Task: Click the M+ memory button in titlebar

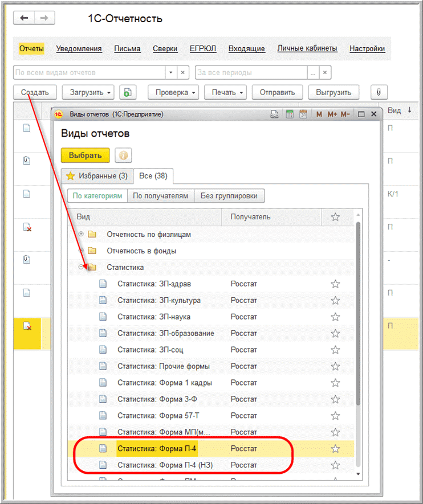Action: click(x=332, y=114)
